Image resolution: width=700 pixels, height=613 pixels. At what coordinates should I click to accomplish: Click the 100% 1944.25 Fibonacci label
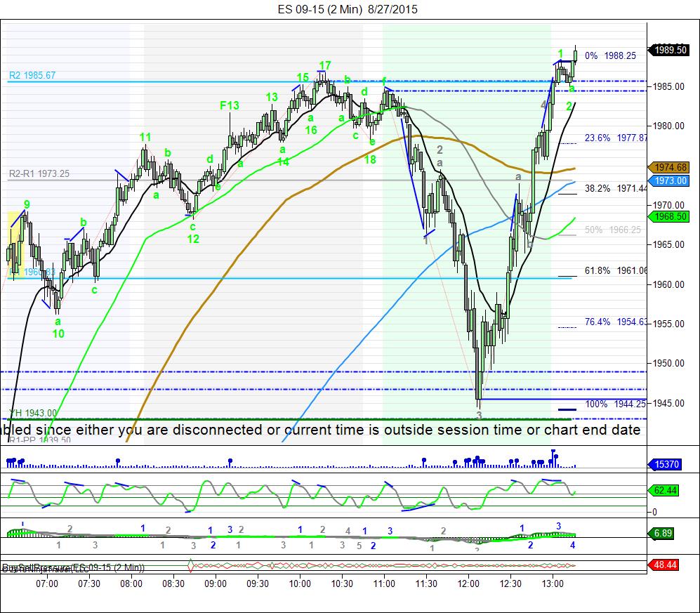pos(616,404)
